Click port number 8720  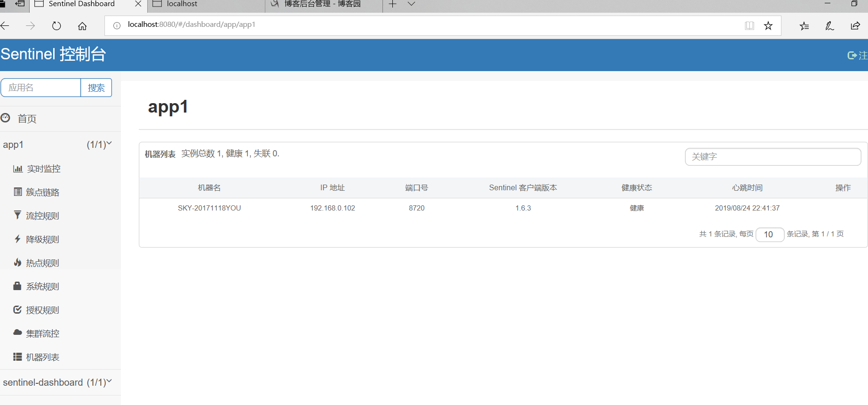tap(417, 208)
